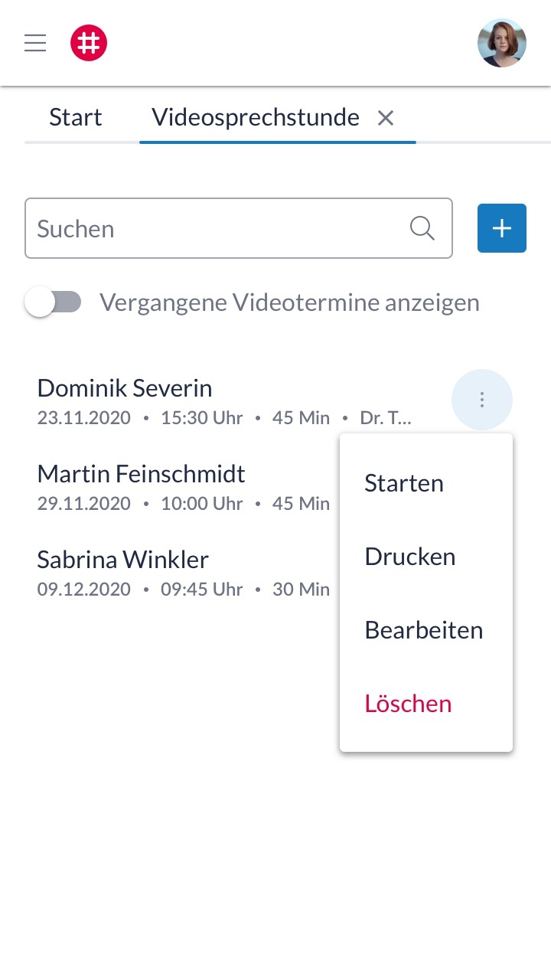Close the Videosprechstunde tab
Viewport: 551px width, 980px height.
386,118
